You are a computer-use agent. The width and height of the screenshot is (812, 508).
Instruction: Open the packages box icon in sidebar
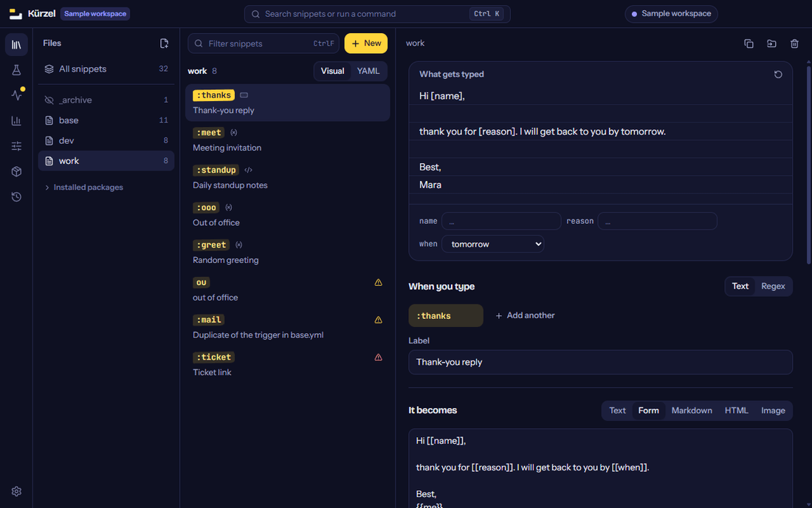(x=16, y=171)
